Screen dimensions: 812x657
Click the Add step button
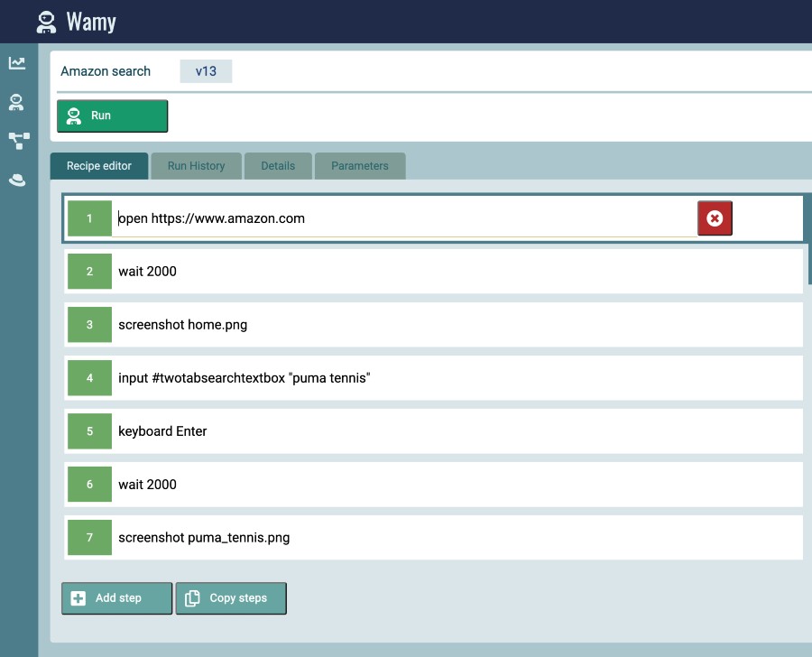116,597
